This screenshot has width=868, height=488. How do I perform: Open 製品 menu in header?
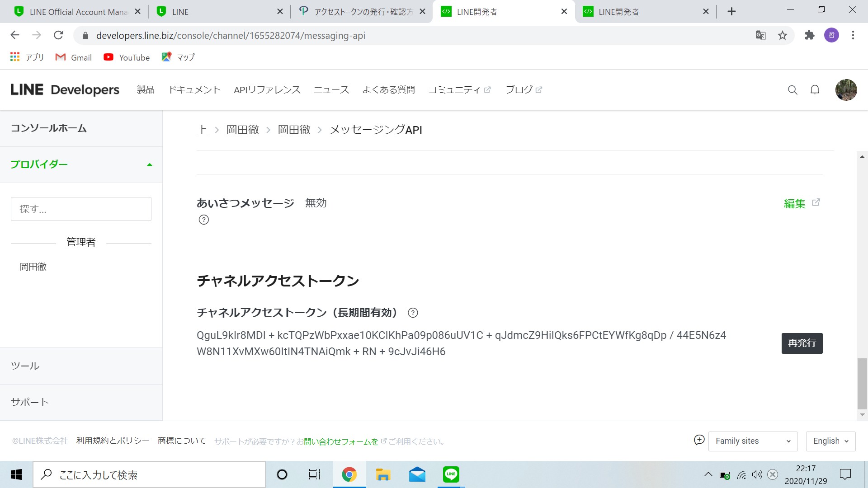click(x=146, y=90)
